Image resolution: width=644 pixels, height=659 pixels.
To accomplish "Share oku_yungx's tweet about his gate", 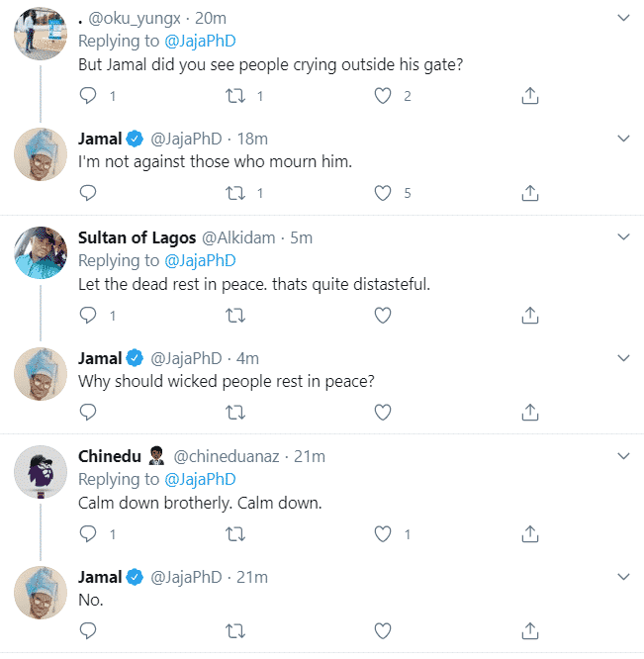I will pyautogui.click(x=530, y=96).
